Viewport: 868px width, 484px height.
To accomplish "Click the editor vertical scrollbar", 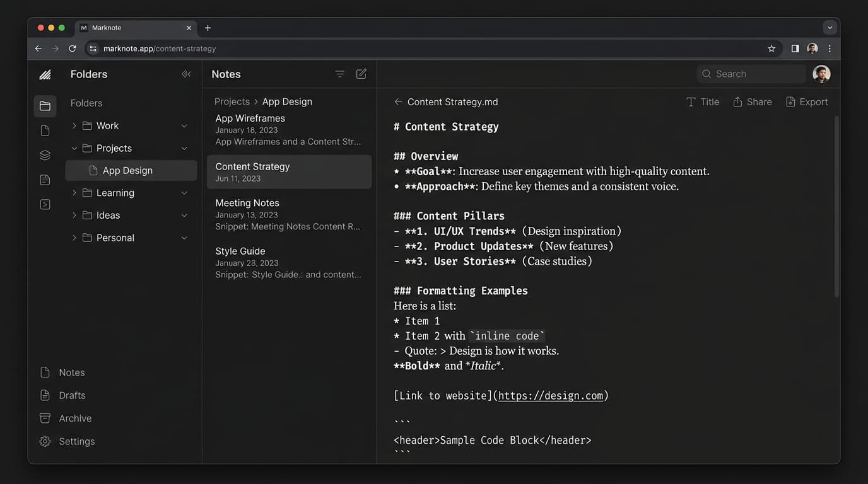I will 836,206.
